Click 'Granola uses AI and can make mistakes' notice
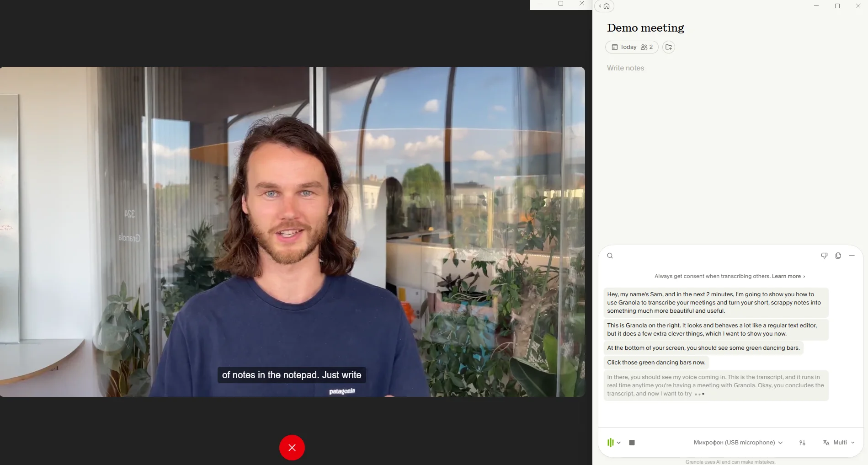This screenshot has height=465, width=868. pos(730,462)
